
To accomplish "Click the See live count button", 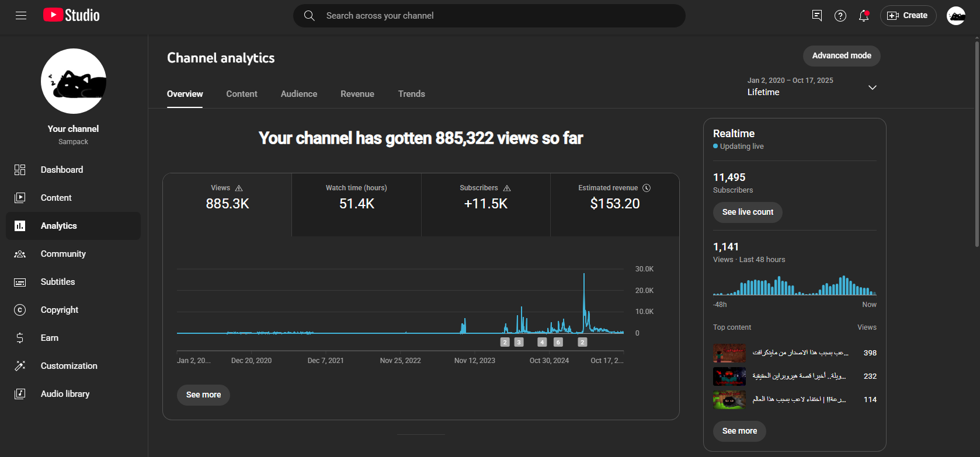I will point(748,212).
